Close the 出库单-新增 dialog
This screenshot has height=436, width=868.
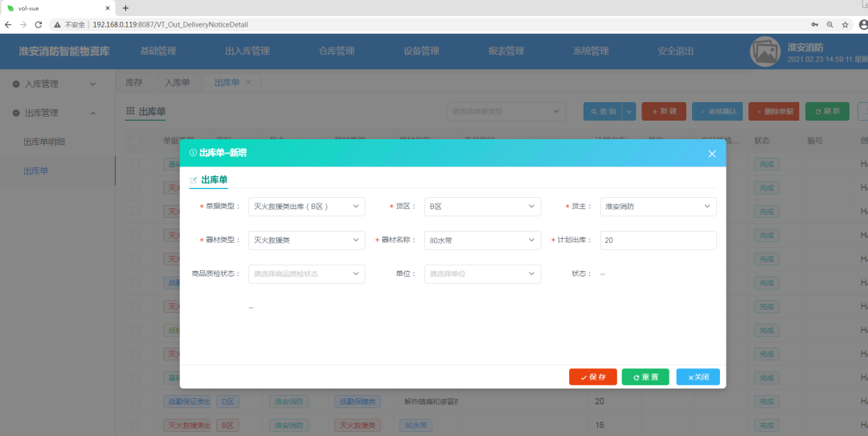[x=712, y=154]
